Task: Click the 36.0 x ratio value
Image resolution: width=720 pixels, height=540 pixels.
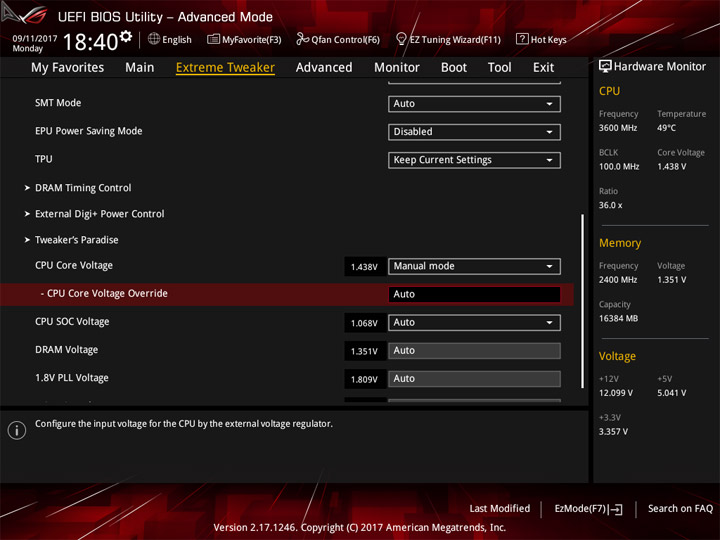Action: (x=610, y=205)
